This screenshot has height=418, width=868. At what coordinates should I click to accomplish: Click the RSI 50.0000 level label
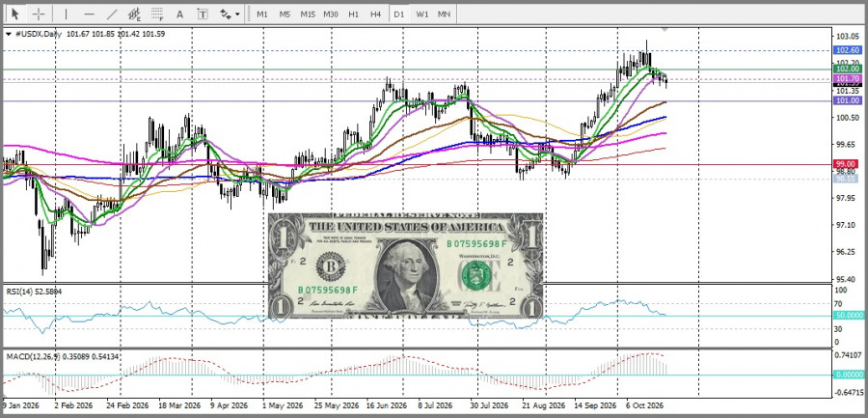(848, 315)
